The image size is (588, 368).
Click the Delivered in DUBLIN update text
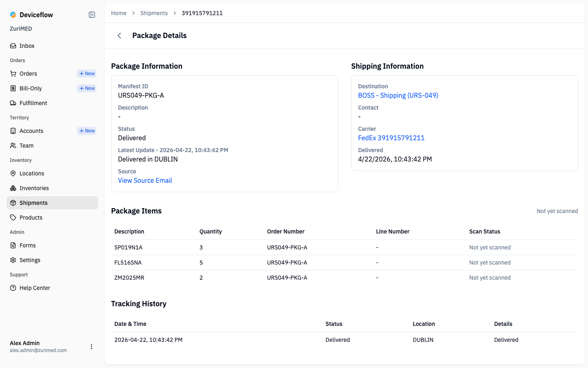[x=148, y=159]
